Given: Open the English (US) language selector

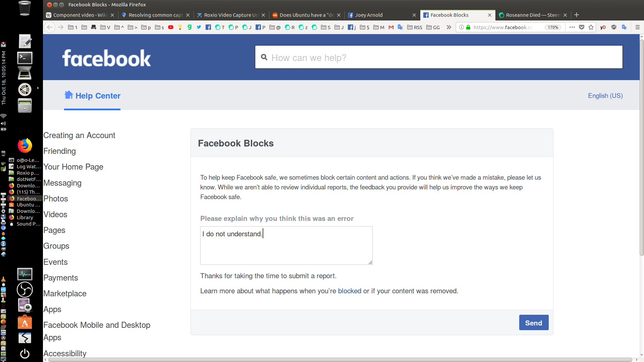Looking at the screenshot, I should [605, 96].
